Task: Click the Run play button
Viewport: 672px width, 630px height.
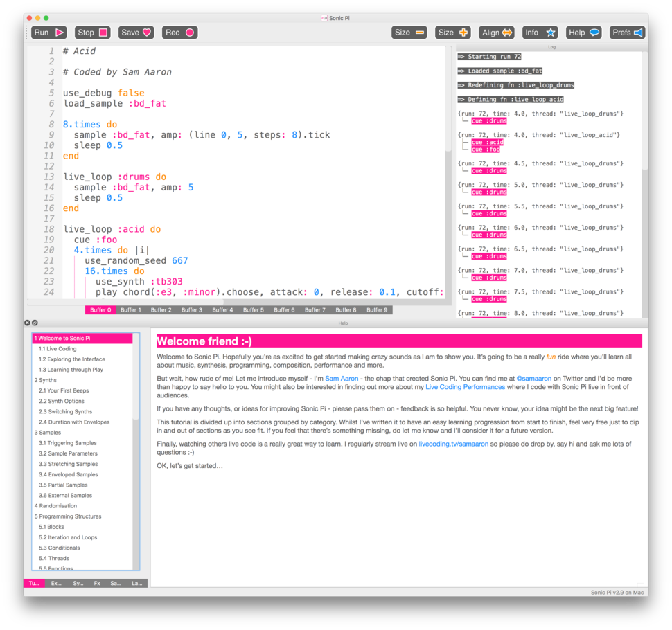Action: click(x=49, y=33)
